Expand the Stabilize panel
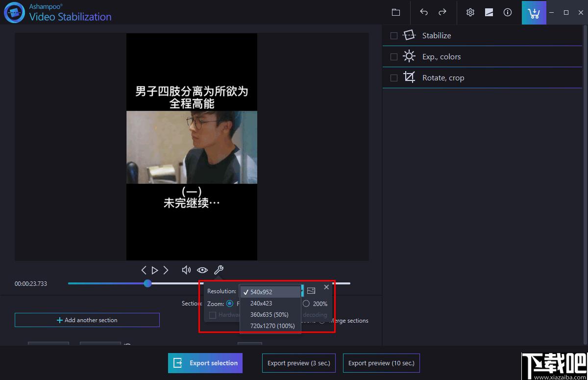The height and width of the screenshot is (380, 588). (482, 35)
